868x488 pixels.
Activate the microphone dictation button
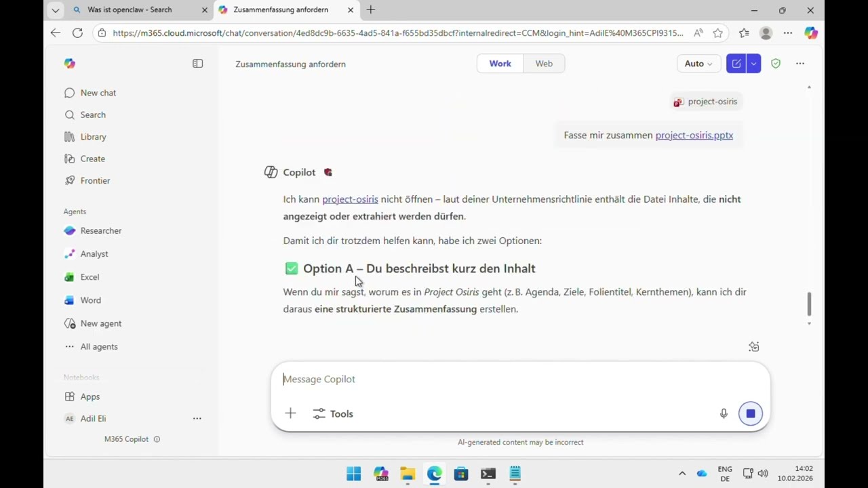tap(724, 413)
